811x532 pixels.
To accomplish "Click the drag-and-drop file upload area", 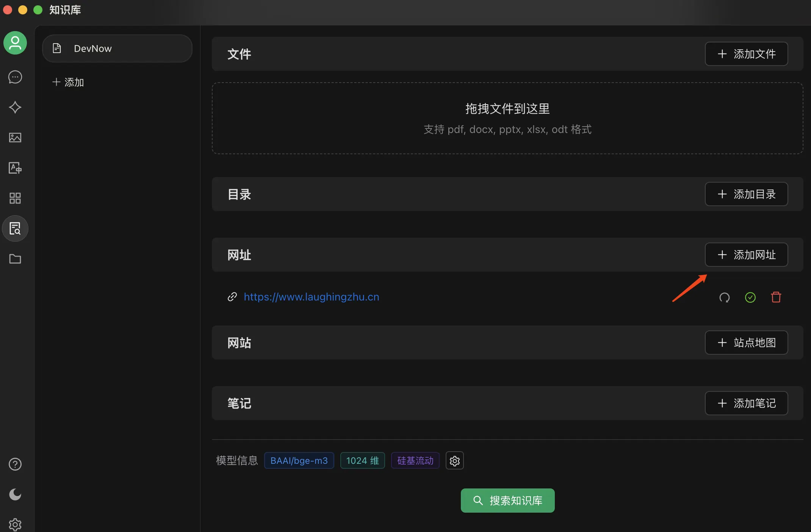I will point(507,118).
